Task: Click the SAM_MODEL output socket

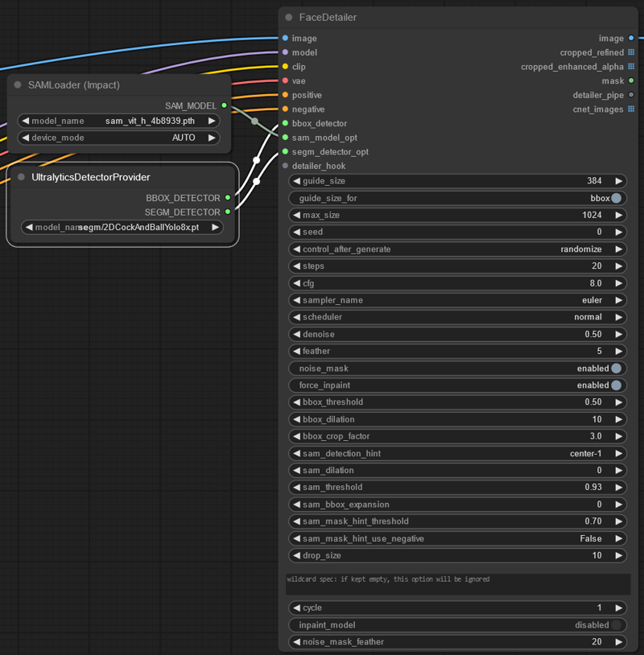Action: click(x=224, y=105)
